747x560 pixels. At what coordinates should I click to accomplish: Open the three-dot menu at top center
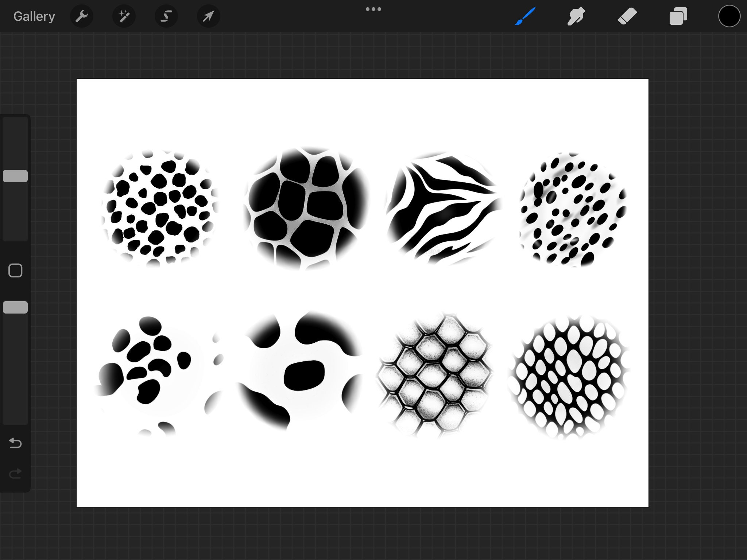pos(373,9)
